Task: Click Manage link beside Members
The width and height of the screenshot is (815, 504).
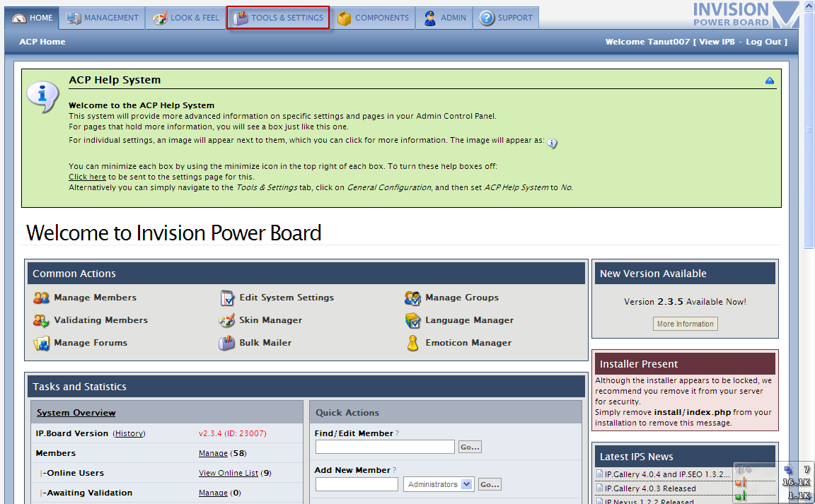Action: (213, 454)
